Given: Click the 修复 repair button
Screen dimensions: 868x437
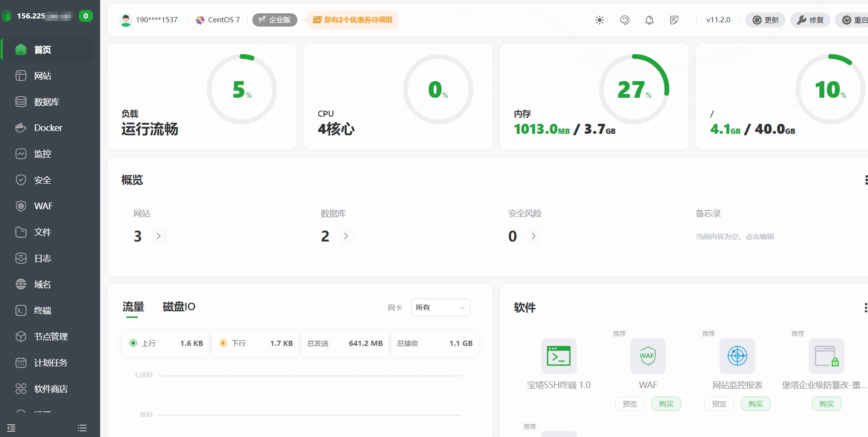Looking at the screenshot, I should [810, 20].
